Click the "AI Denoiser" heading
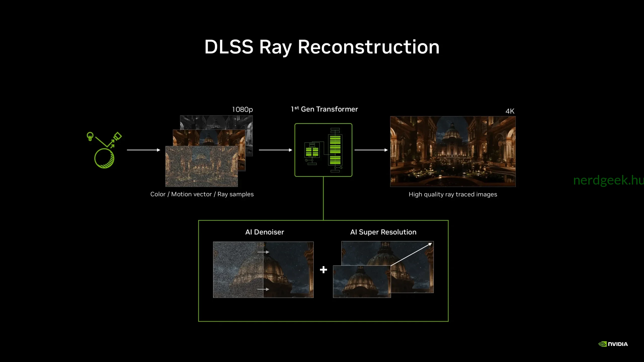644x362 pixels. click(265, 232)
